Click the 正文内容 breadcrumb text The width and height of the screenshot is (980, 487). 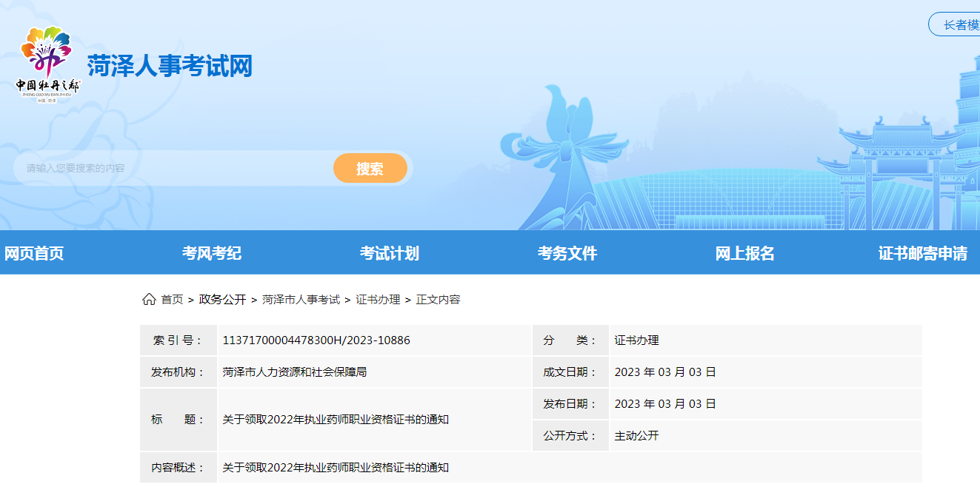438,299
